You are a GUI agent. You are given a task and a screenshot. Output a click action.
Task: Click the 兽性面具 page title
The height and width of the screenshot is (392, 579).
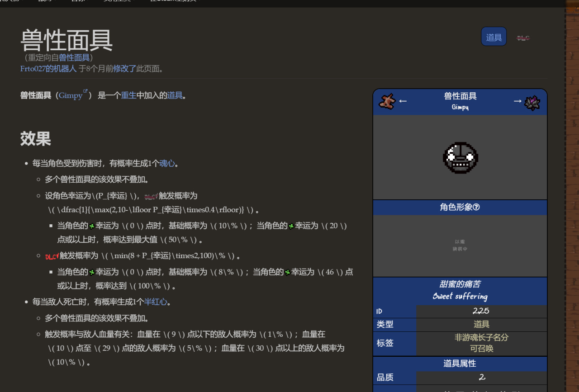point(66,40)
